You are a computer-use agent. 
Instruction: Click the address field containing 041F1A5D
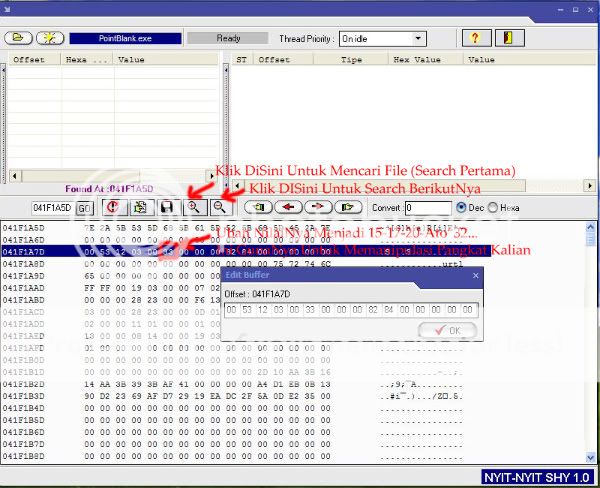point(51,208)
